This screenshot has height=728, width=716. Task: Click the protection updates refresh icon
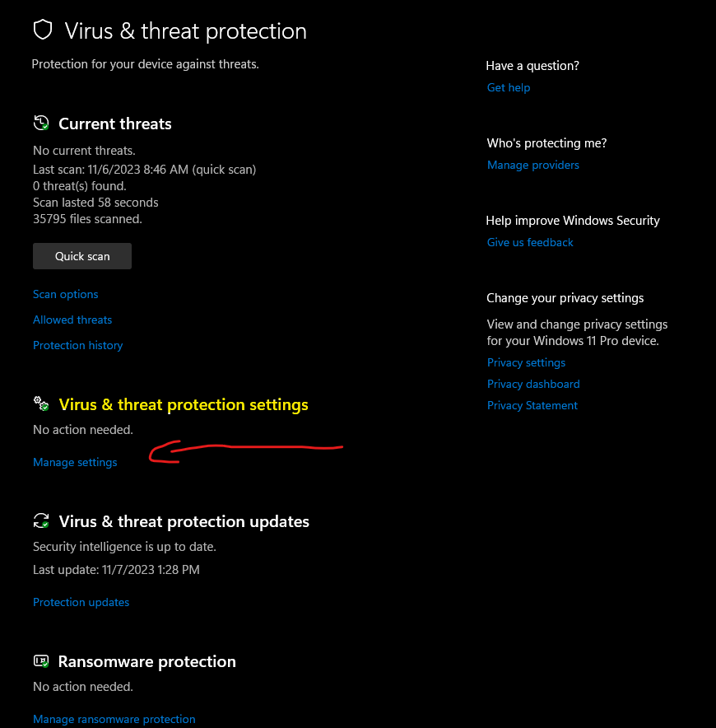pos(41,521)
